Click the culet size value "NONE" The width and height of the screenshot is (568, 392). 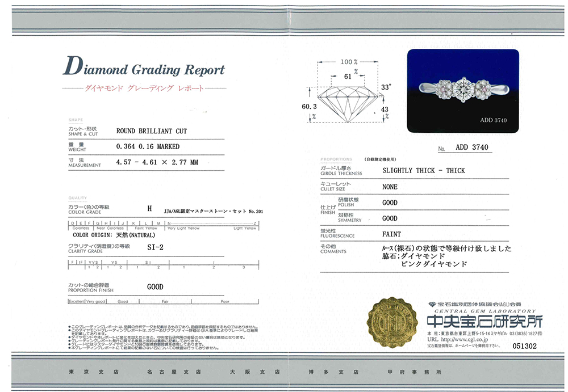390,187
